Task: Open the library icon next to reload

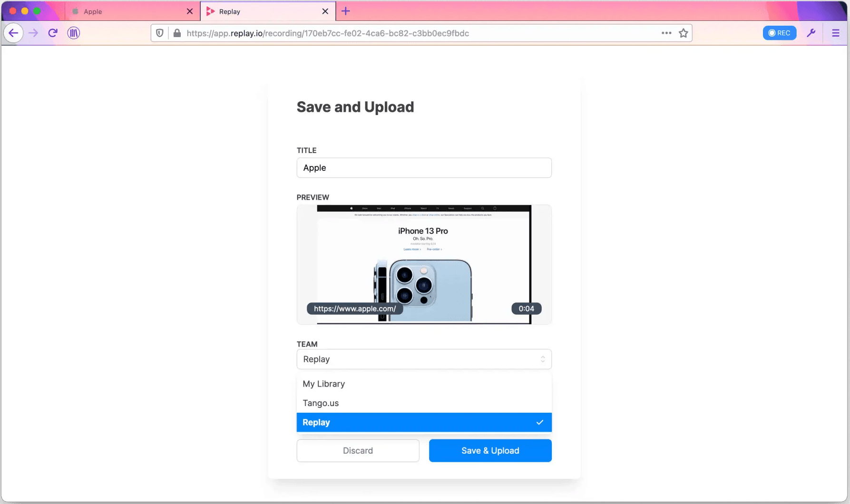Action: (x=73, y=33)
